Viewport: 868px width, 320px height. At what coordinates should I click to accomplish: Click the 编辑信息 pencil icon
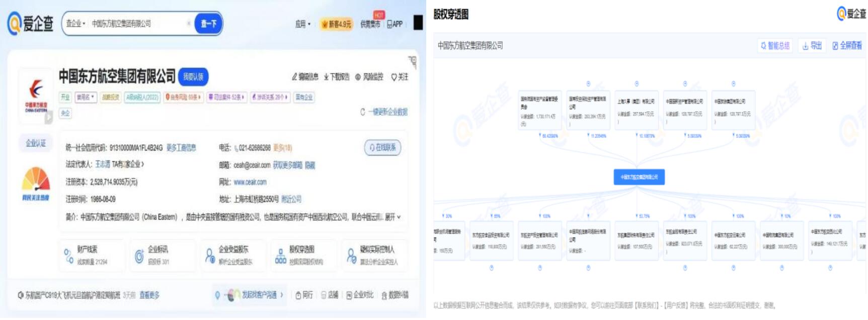[295, 77]
